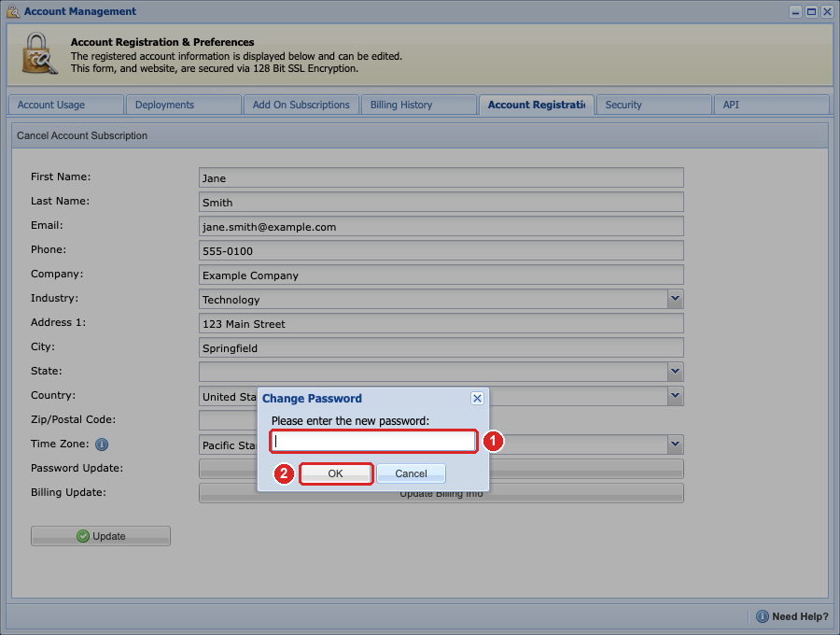Click the Password Update button bar
The height and width of the screenshot is (635, 840).
441,469
